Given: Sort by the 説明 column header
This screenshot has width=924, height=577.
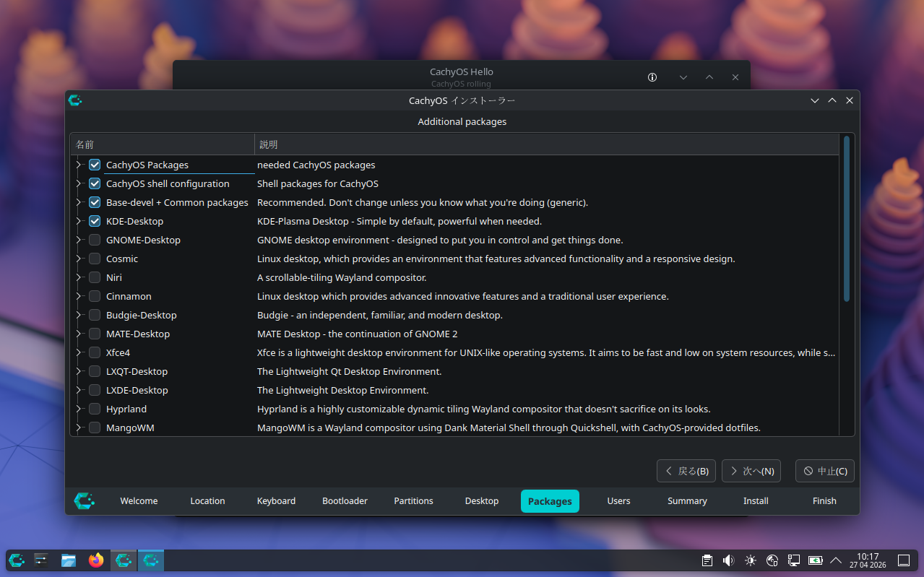Looking at the screenshot, I should [547, 144].
